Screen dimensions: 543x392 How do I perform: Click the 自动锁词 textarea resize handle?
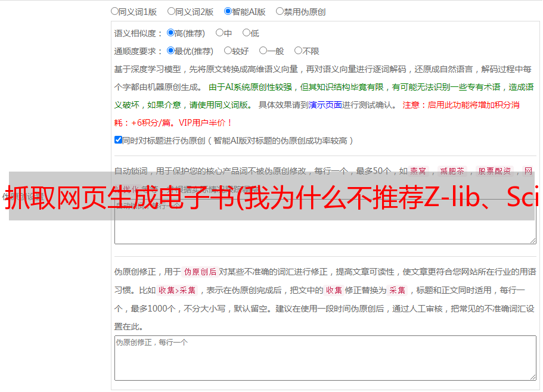[533, 241]
